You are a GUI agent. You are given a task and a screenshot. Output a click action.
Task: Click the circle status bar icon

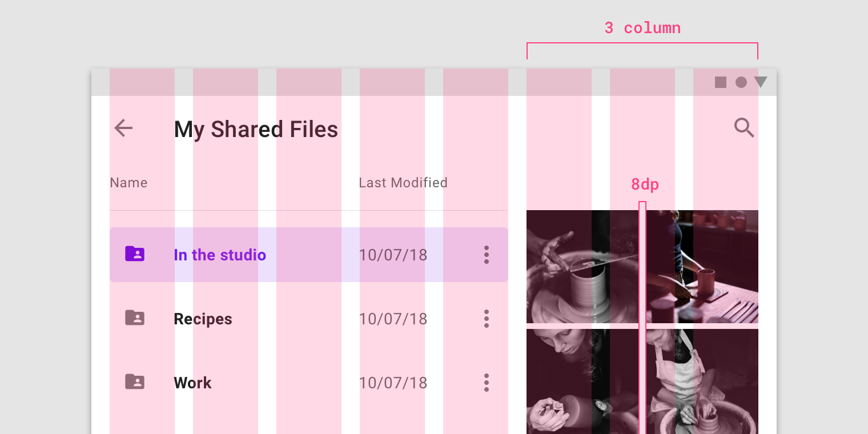(x=741, y=82)
